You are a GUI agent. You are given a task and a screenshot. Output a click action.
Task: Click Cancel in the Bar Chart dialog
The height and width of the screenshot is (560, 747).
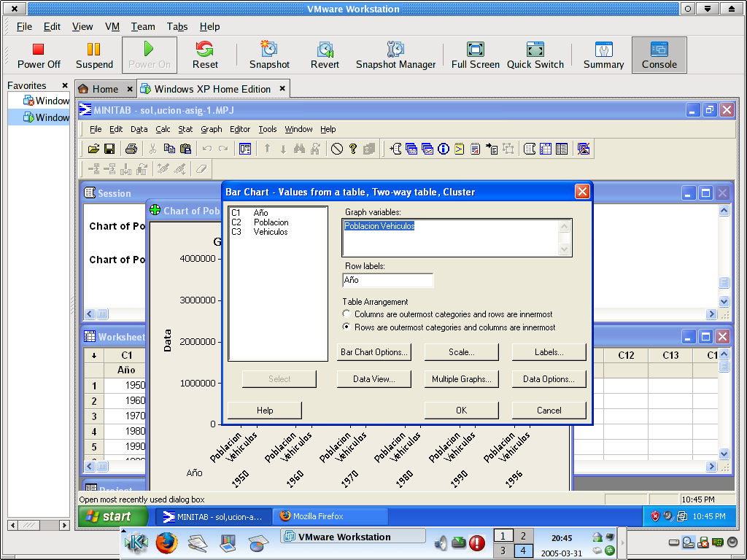[549, 411]
